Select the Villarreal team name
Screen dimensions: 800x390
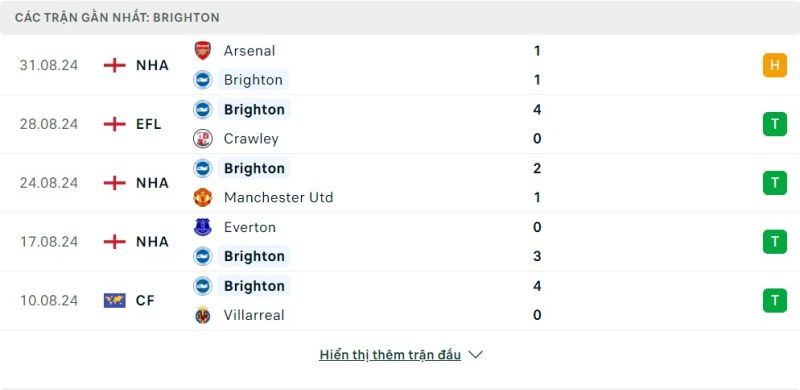254,315
